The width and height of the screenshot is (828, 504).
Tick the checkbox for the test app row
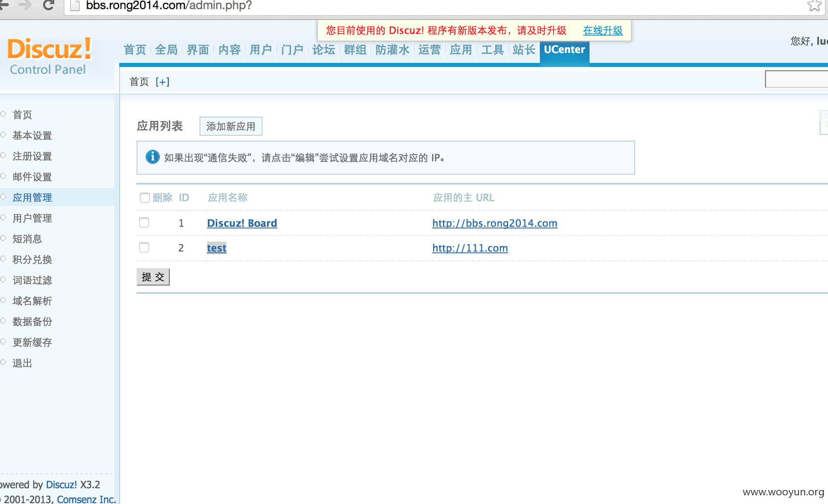tap(144, 247)
